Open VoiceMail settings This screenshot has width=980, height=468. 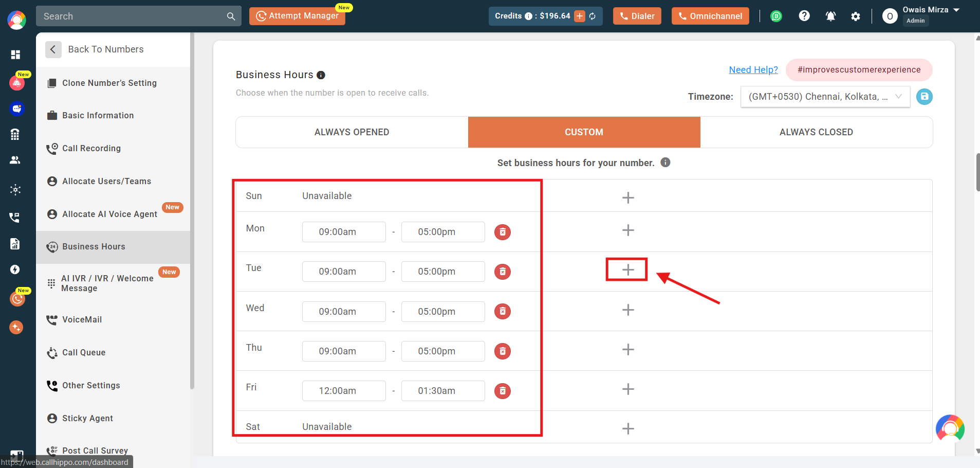click(x=114, y=319)
